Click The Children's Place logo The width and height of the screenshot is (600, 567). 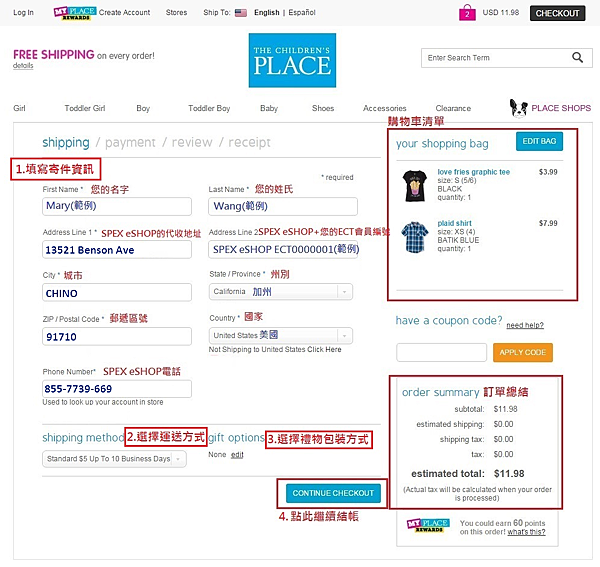292,60
